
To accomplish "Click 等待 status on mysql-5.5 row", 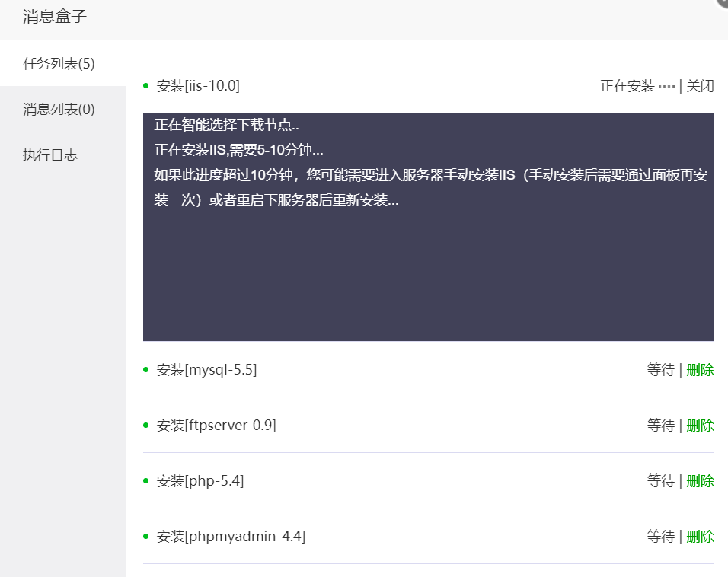I will click(x=661, y=370).
